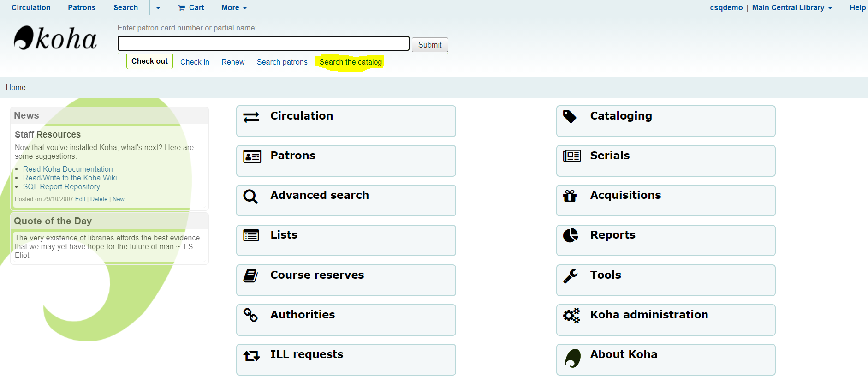Click the Koha administration gears icon
The height and width of the screenshot is (377, 868).
571,316
